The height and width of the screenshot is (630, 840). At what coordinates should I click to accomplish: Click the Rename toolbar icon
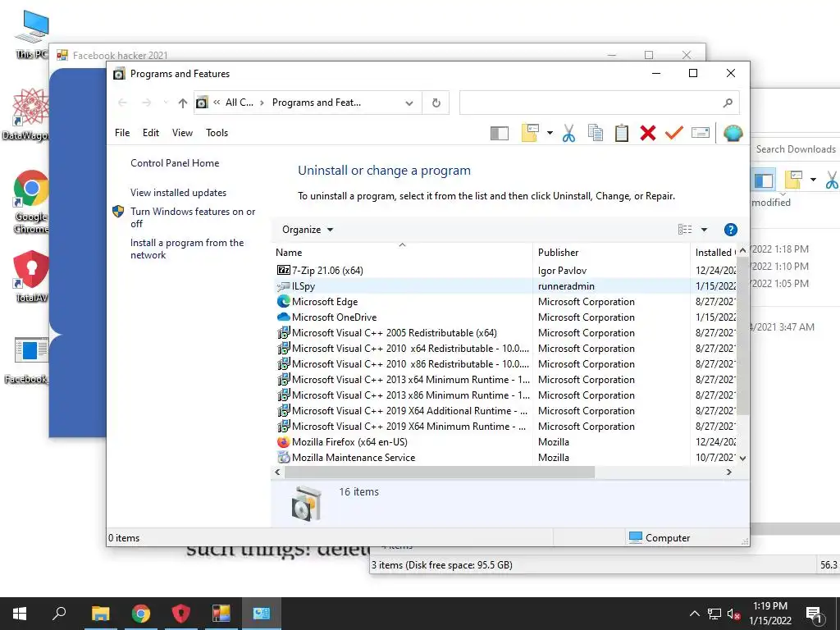coord(701,132)
